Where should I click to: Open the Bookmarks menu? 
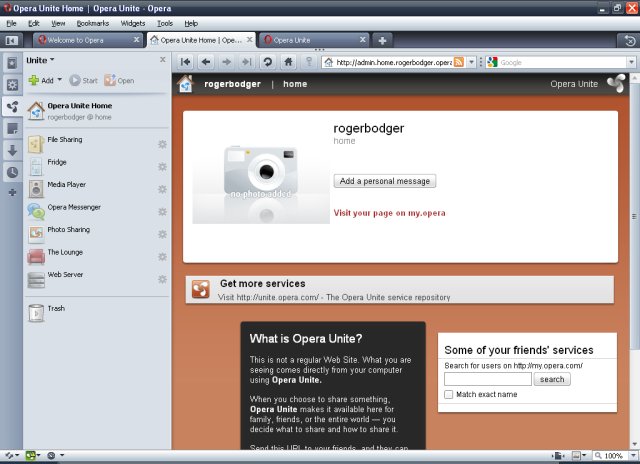pos(93,23)
